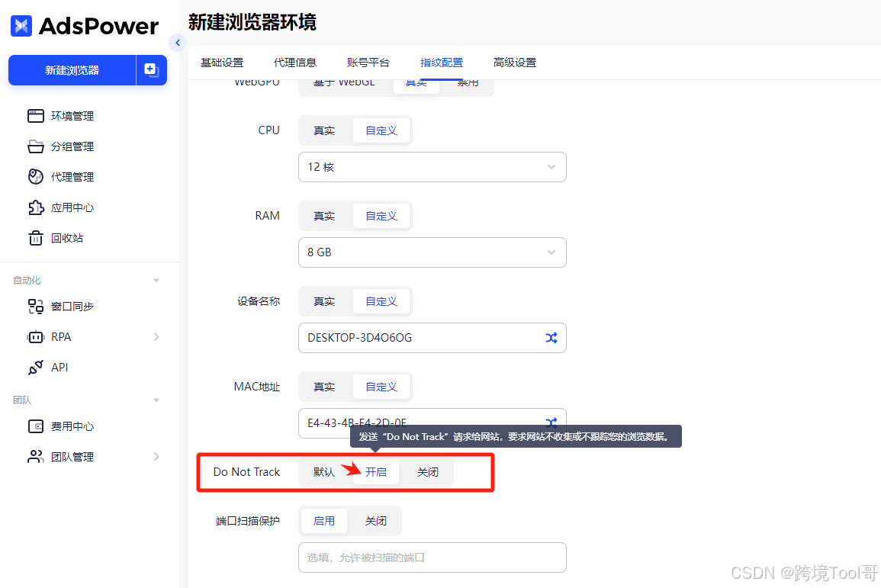Open 应用中心 in the sidebar
This screenshot has width=881, height=588.
(x=72, y=207)
